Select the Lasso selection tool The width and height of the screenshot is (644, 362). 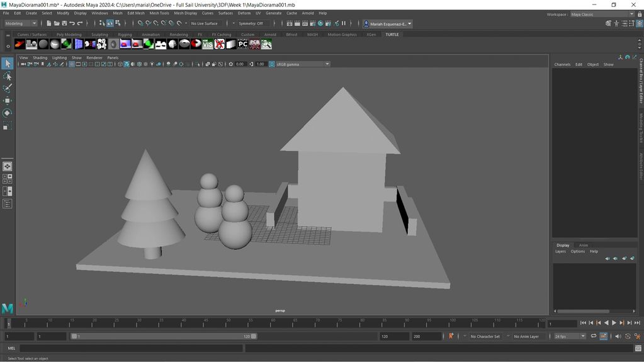[7, 76]
